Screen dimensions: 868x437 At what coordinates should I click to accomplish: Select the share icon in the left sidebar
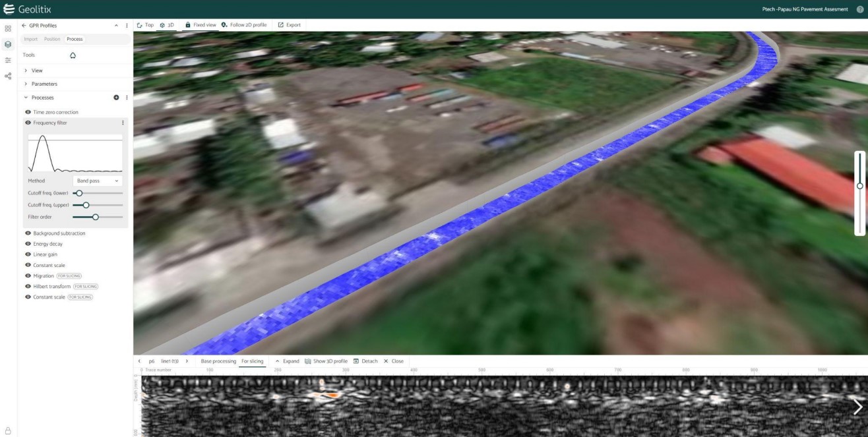[x=8, y=76]
